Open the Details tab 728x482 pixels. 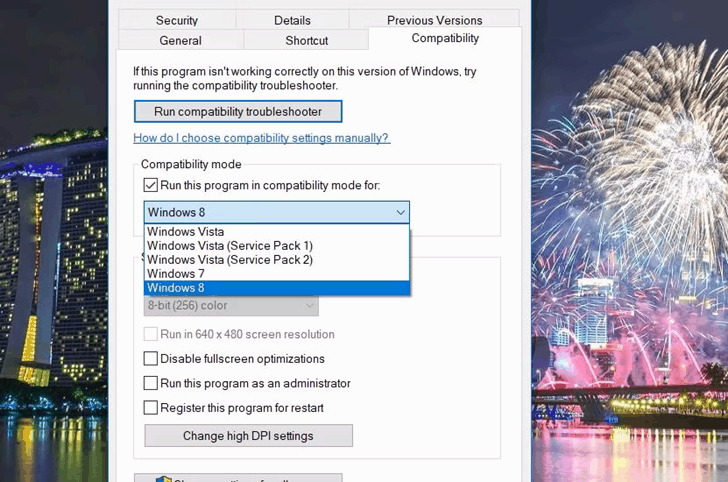(292, 20)
